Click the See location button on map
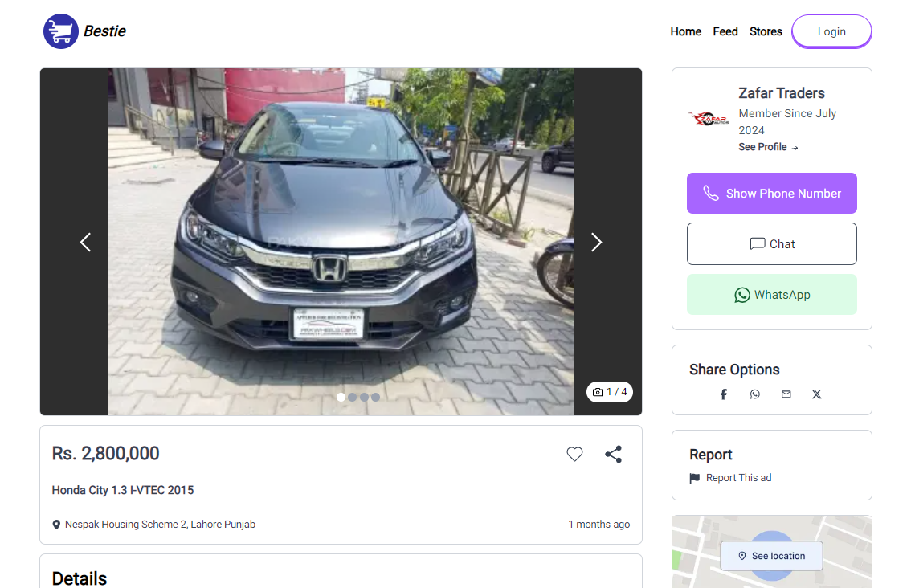911x588 pixels. (x=771, y=556)
